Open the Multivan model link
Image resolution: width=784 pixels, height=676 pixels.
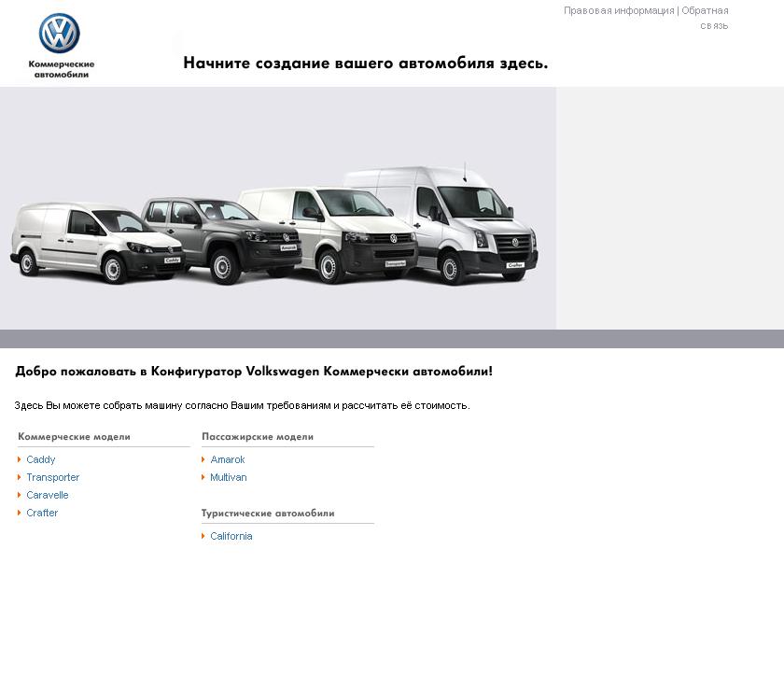[x=228, y=477]
